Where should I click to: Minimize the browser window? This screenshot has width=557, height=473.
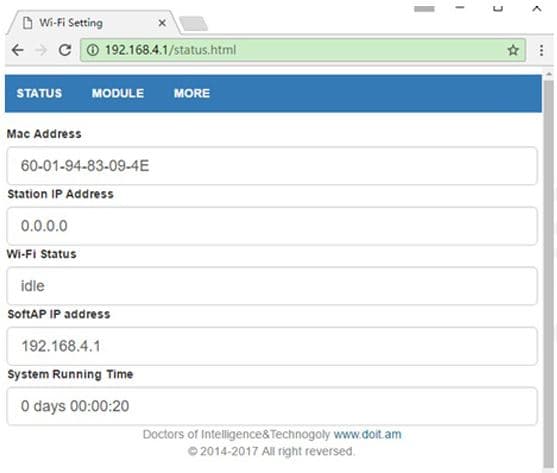coord(460,7)
